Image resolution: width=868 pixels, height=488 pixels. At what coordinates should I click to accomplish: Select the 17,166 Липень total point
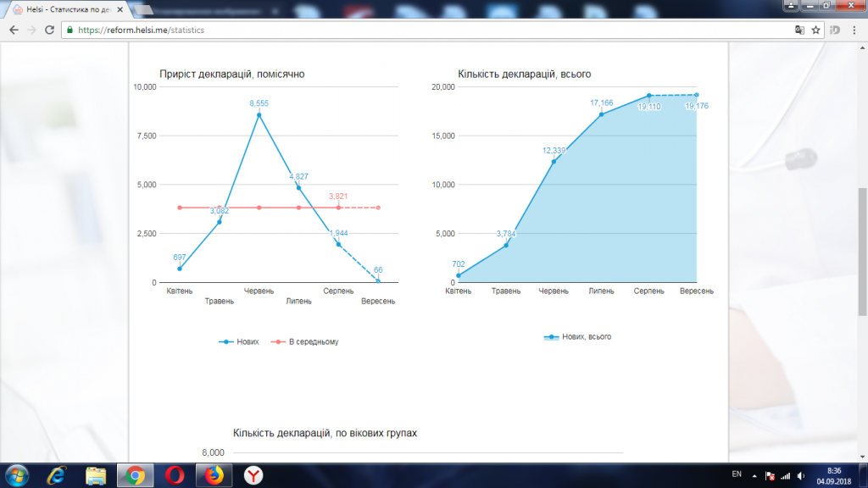[x=602, y=114]
